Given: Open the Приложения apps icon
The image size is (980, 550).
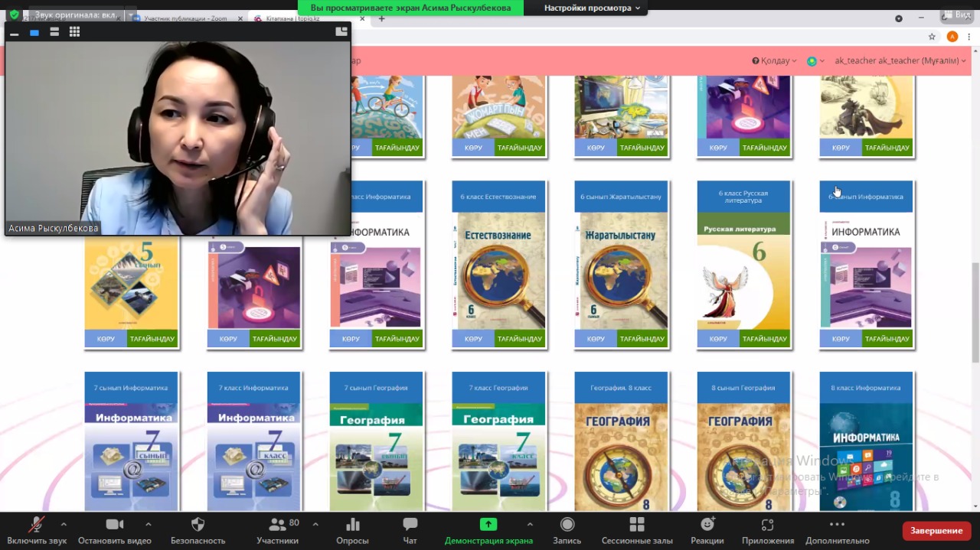Looking at the screenshot, I should pyautogui.click(x=767, y=524).
